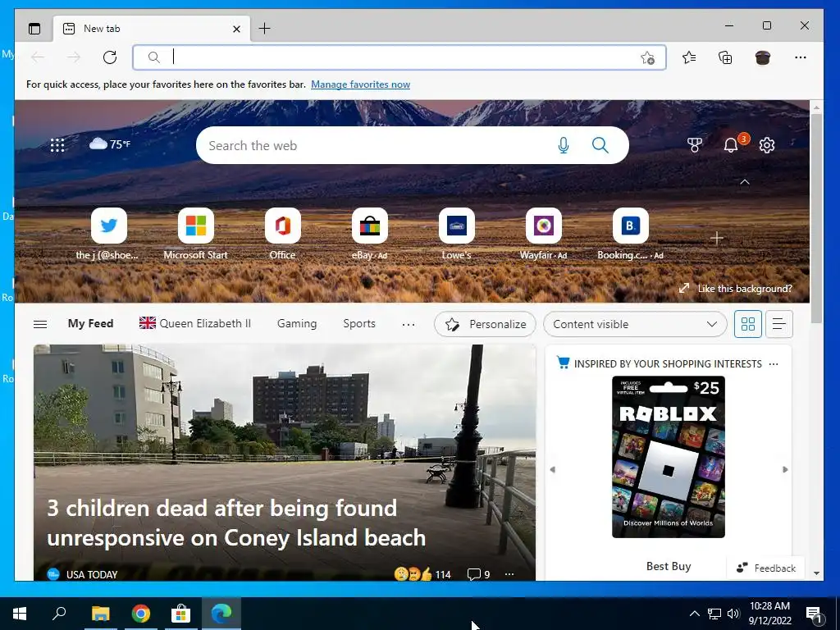Click Manage favorites now link
Screen dimensions: 840x630
[x=361, y=84]
